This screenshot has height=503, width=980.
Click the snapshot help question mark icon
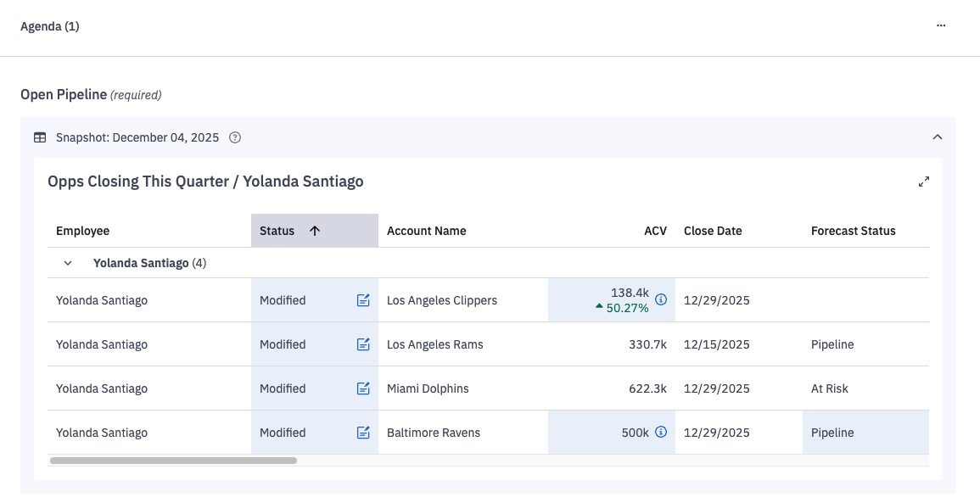click(235, 137)
